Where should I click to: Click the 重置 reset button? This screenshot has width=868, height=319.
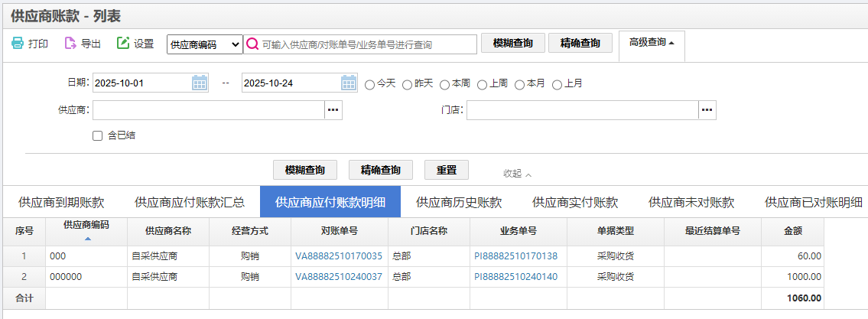point(447,169)
